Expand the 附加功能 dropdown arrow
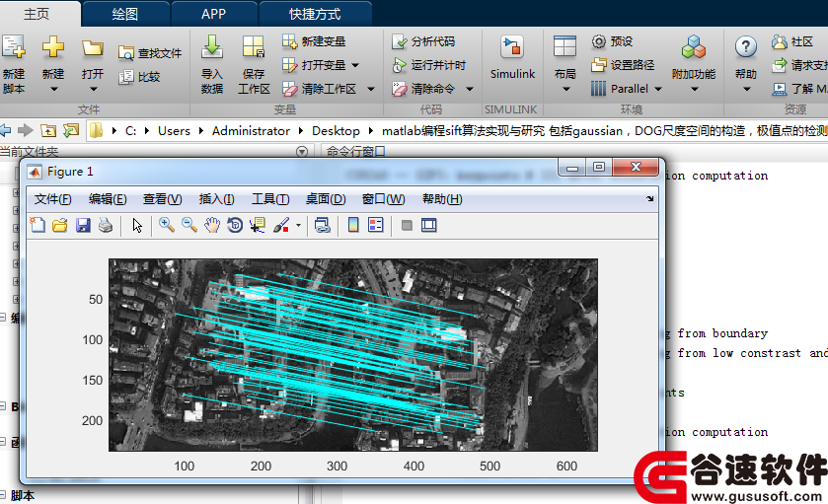The width and height of the screenshot is (828, 504). point(695,89)
